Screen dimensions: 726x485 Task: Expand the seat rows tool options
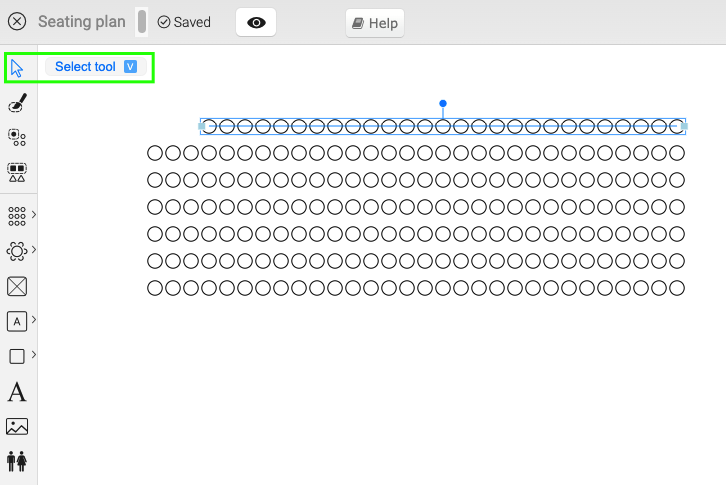(34, 214)
